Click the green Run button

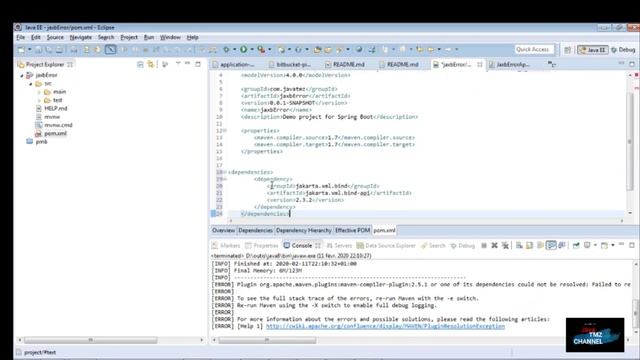pos(244,49)
